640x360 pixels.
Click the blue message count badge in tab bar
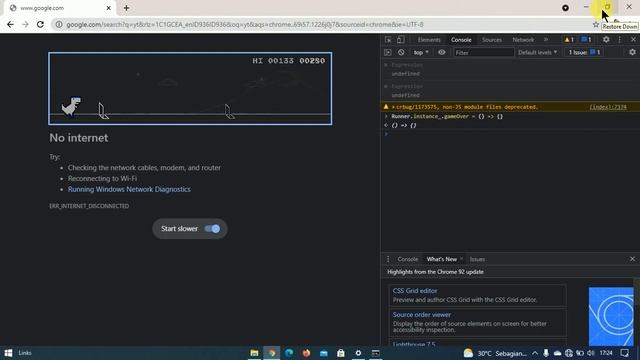[x=587, y=40]
